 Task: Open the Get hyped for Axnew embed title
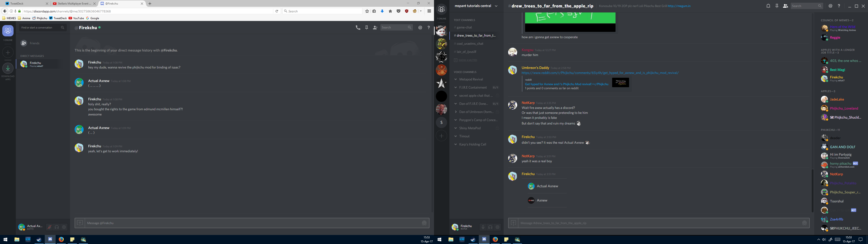point(566,84)
